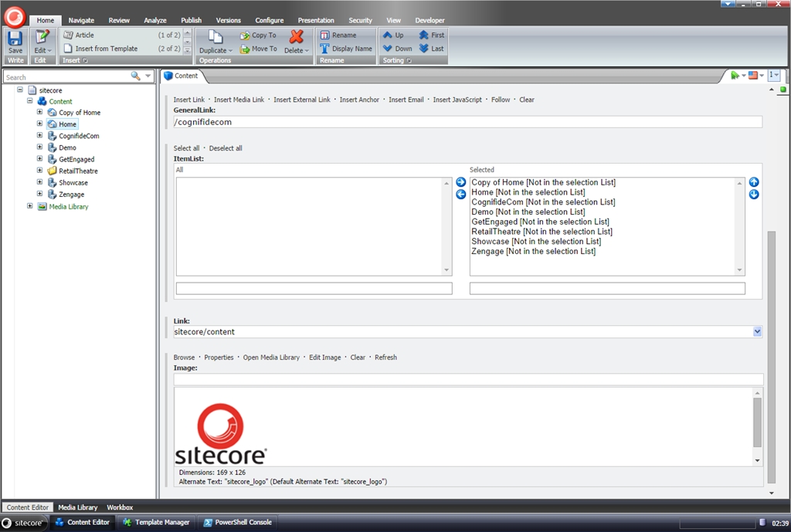Click the GeneralLink input field
Image resolution: width=791 pixels, height=532 pixels.
pos(467,122)
